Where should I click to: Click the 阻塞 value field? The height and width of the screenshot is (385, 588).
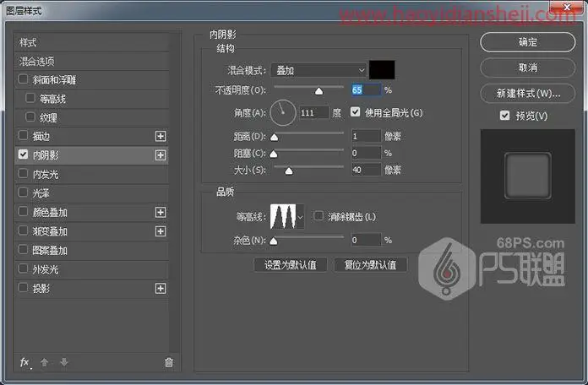click(366, 153)
